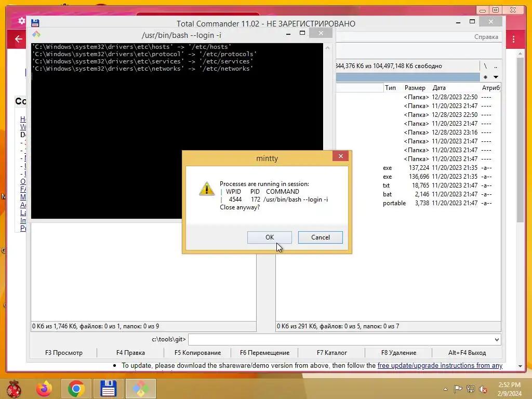
Task: Confirm closing with the OK button
Action: click(x=270, y=237)
